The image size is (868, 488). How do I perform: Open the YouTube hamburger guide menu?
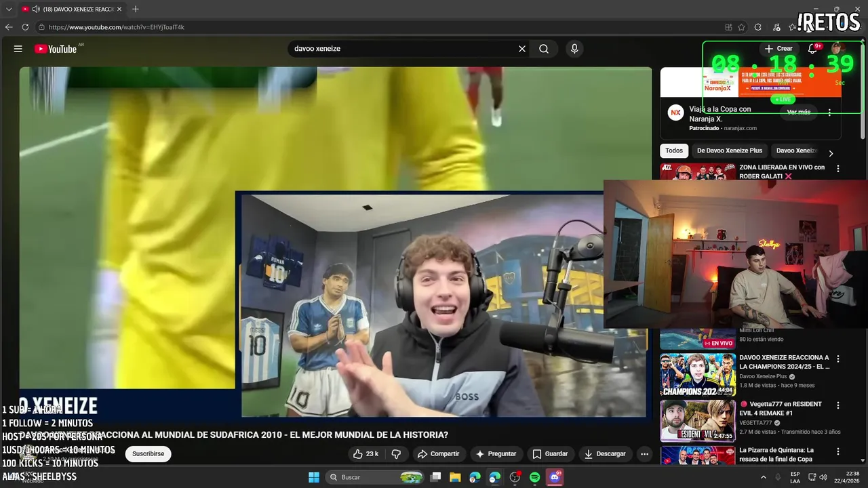pyautogui.click(x=18, y=49)
